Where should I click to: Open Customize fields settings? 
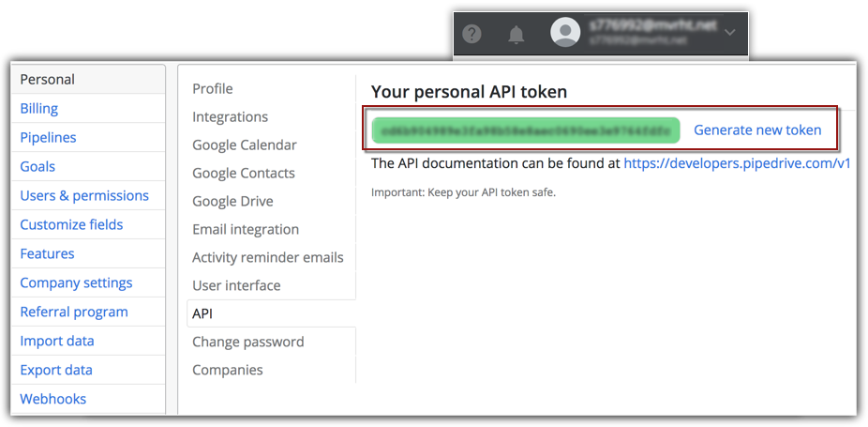(71, 225)
